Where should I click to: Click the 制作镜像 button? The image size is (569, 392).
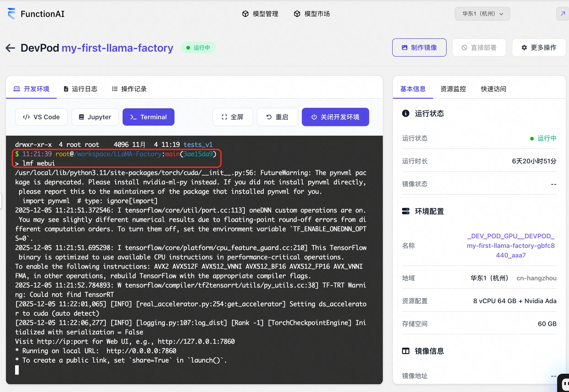(x=419, y=48)
